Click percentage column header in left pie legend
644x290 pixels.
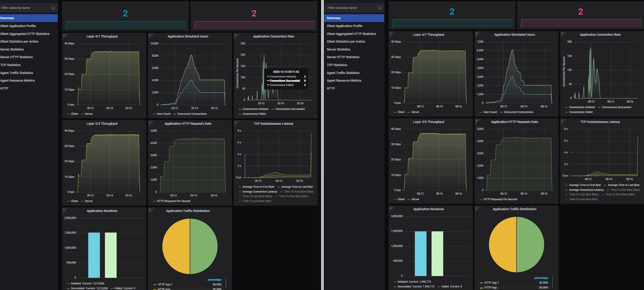click(214, 280)
